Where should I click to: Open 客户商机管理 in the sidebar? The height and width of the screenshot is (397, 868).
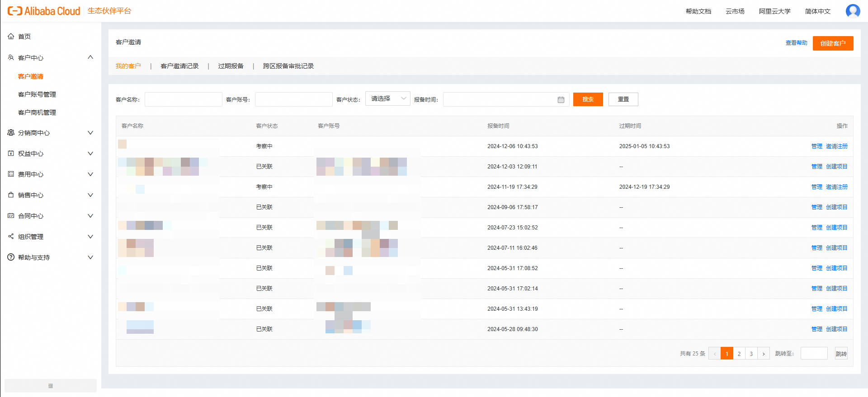click(x=37, y=112)
